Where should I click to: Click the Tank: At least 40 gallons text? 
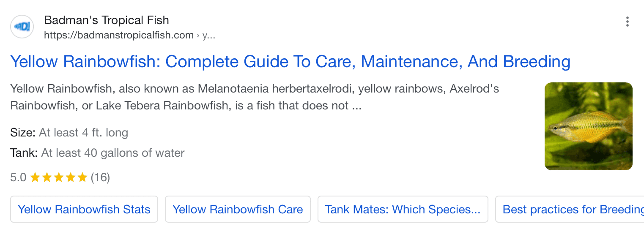[x=97, y=153]
